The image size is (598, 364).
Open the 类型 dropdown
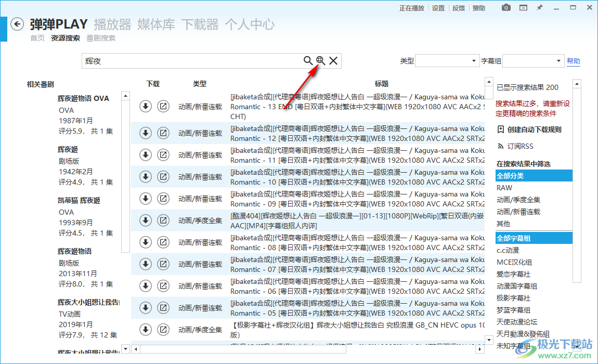pyautogui.click(x=447, y=61)
